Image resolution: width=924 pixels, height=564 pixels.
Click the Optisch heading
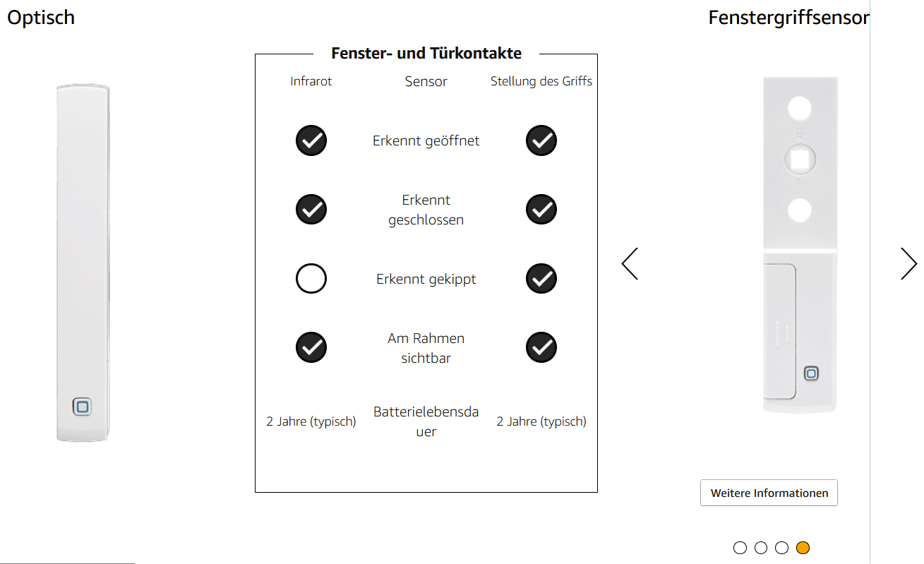click(41, 18)
